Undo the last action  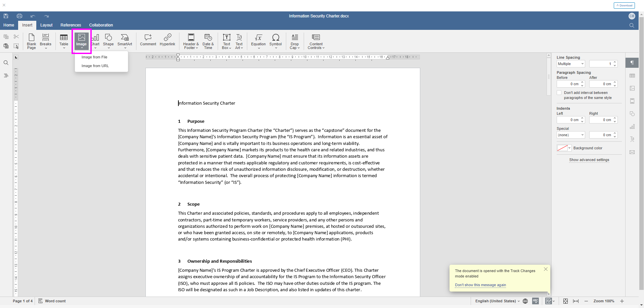coord(33,16)
